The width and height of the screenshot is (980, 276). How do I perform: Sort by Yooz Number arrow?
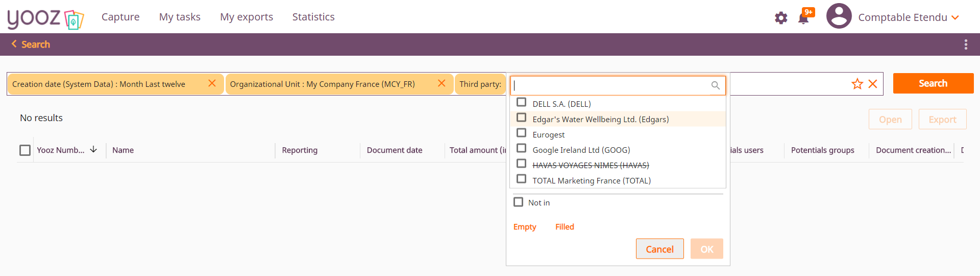93,149
